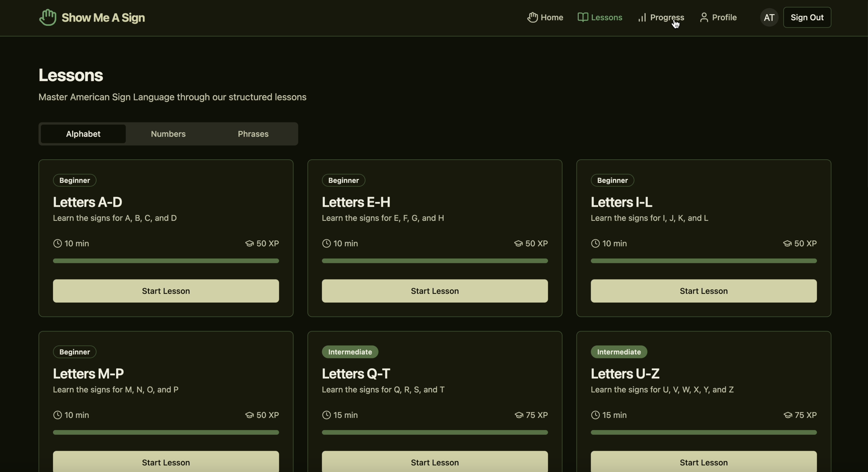868x472 pixels.
Task: Click the Profile person icon
Action: 704,17
